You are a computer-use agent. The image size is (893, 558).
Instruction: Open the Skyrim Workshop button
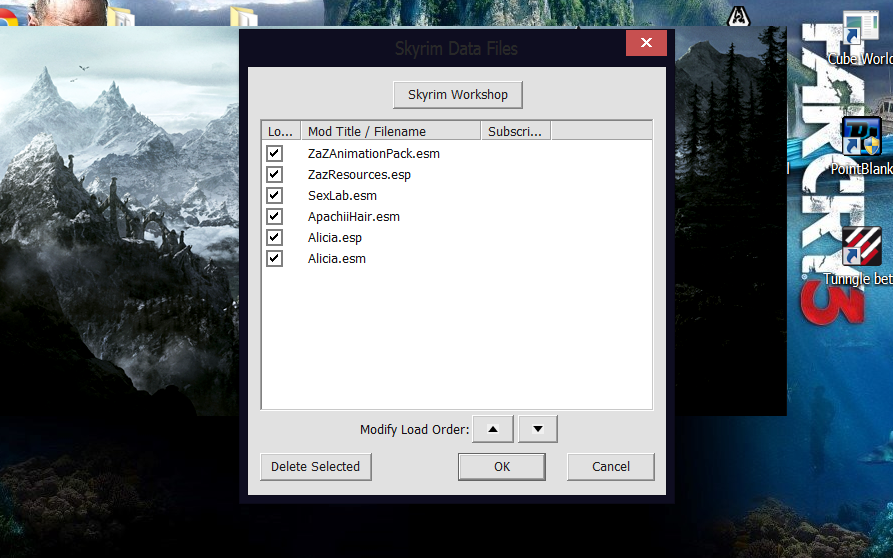[457, 95]
